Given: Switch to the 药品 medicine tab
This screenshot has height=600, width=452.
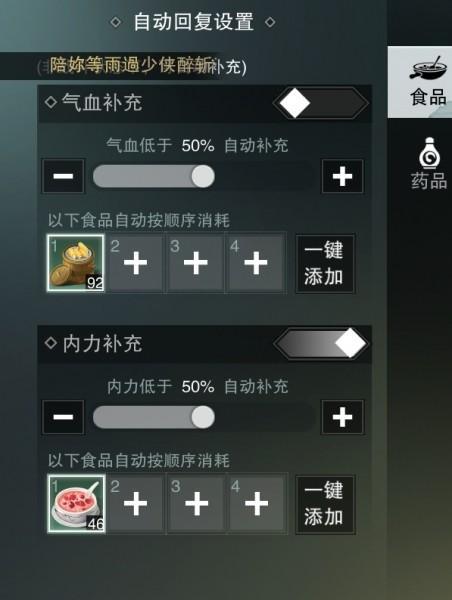Looking at the screenshot, I should (429, 163).
